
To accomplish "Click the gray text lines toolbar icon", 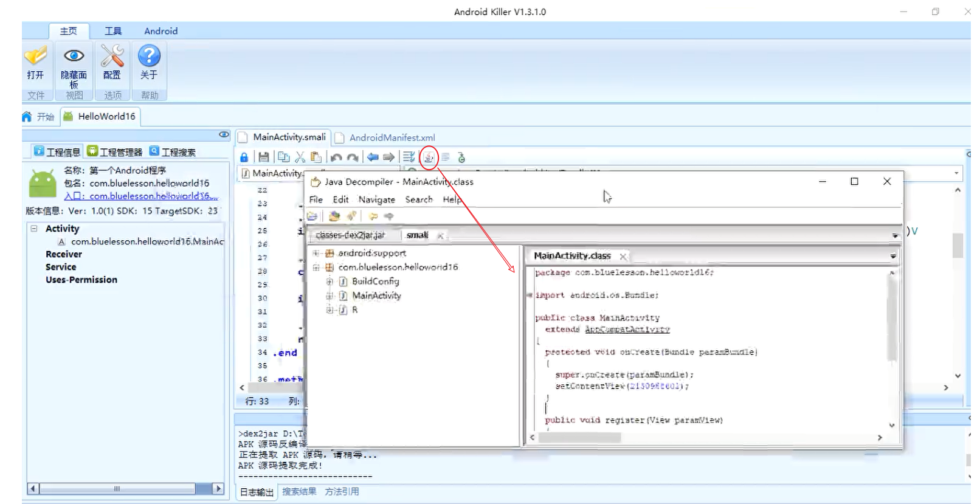I will point(446,157).
